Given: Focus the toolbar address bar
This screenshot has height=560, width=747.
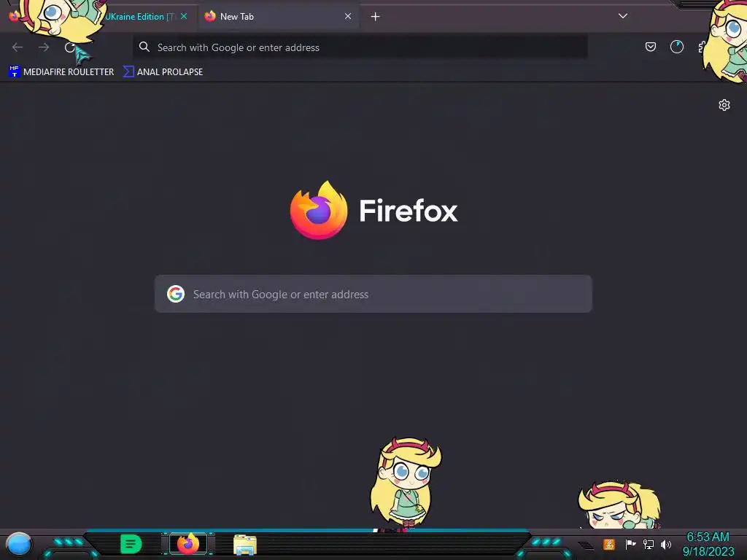Looking at the screenshot, I should [360, 47].
